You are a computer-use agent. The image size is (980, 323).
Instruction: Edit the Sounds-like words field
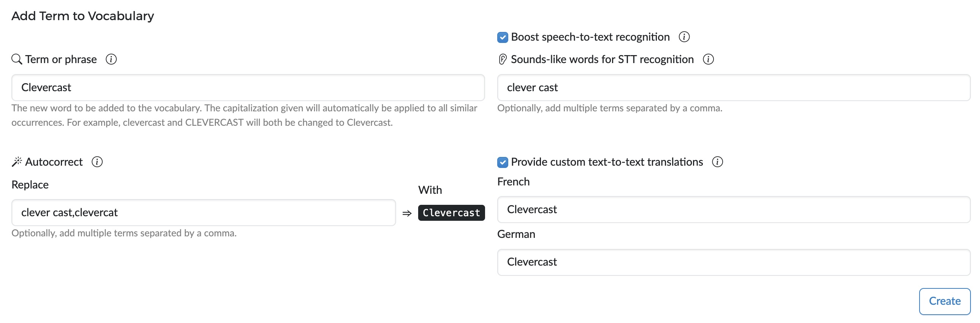point(734,87)
